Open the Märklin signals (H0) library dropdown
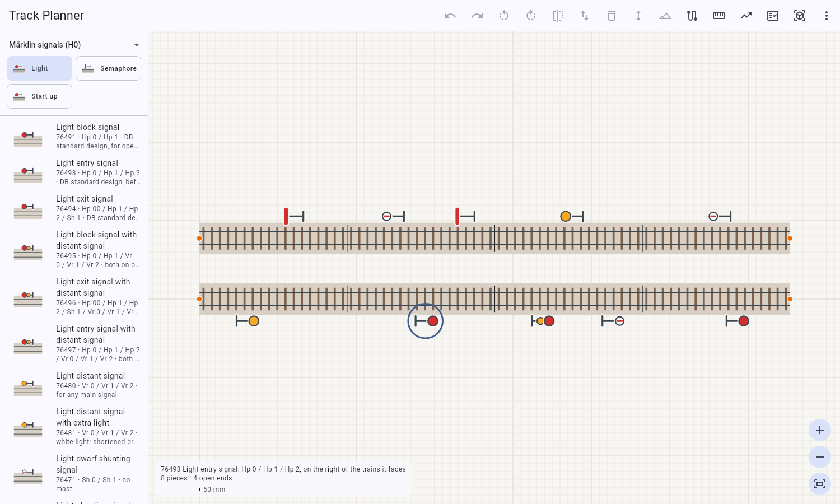 click(74, 45)
